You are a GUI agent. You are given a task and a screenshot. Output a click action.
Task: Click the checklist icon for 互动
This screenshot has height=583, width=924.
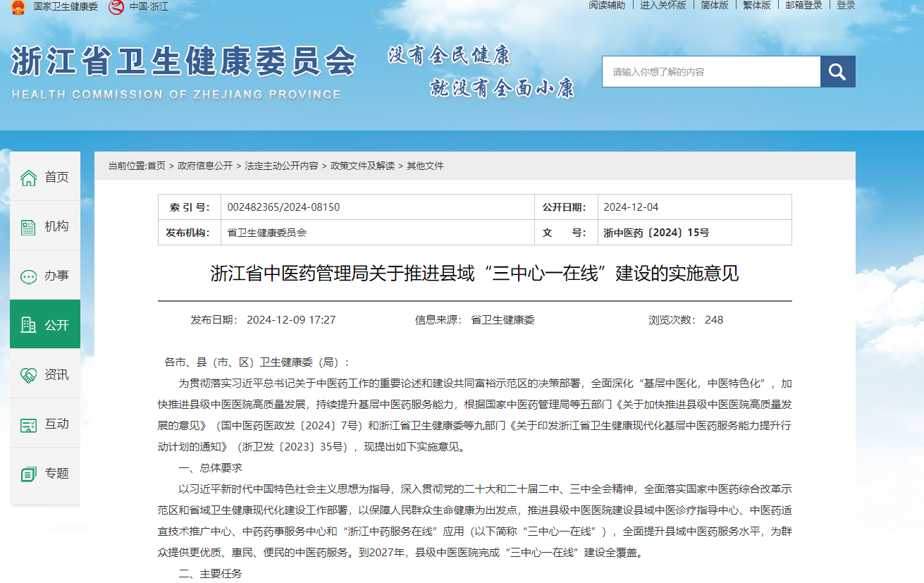click(x=28, y=424)
